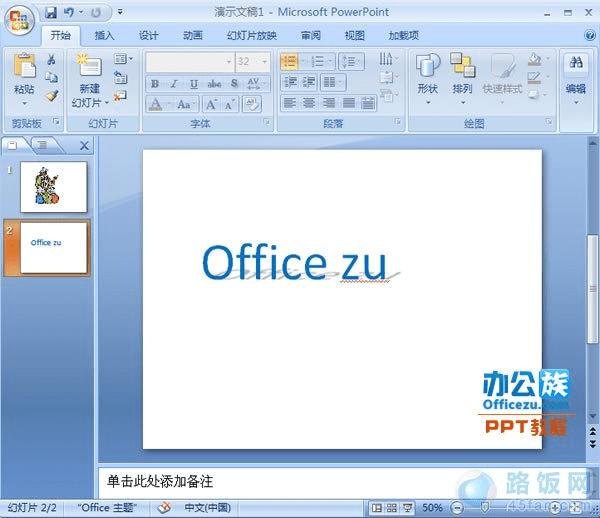This screenshot has width=600, height=518.
Task: Select the Format Painter brush
Action: (x=51, y=95)
